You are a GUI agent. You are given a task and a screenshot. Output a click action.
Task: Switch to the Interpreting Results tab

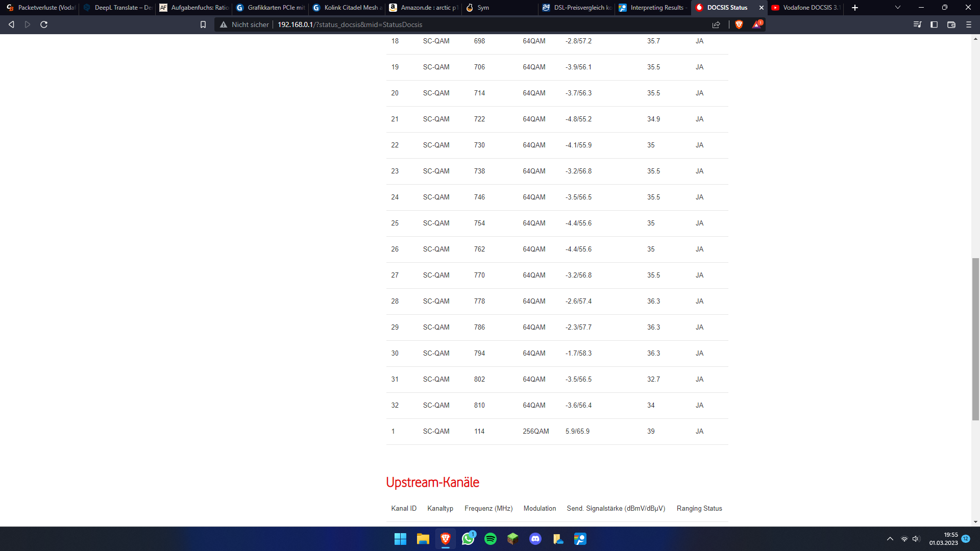click(x=652, y=8)
